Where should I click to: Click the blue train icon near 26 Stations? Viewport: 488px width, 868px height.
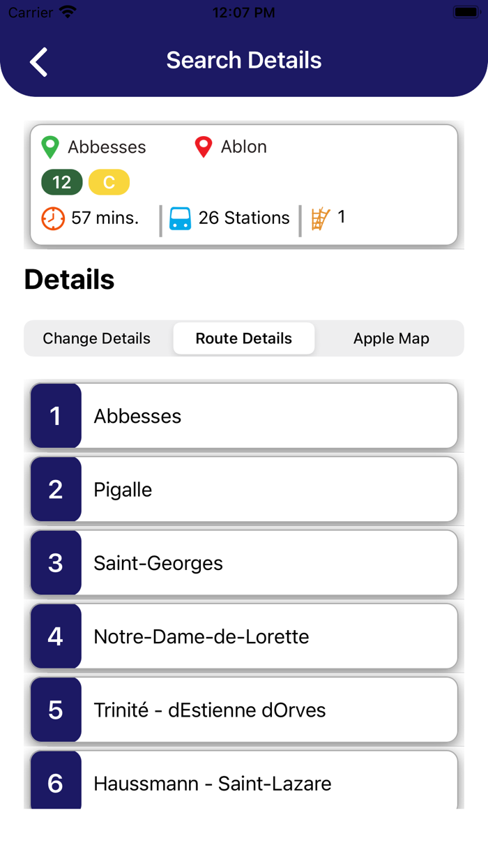(x=181, y=218)
